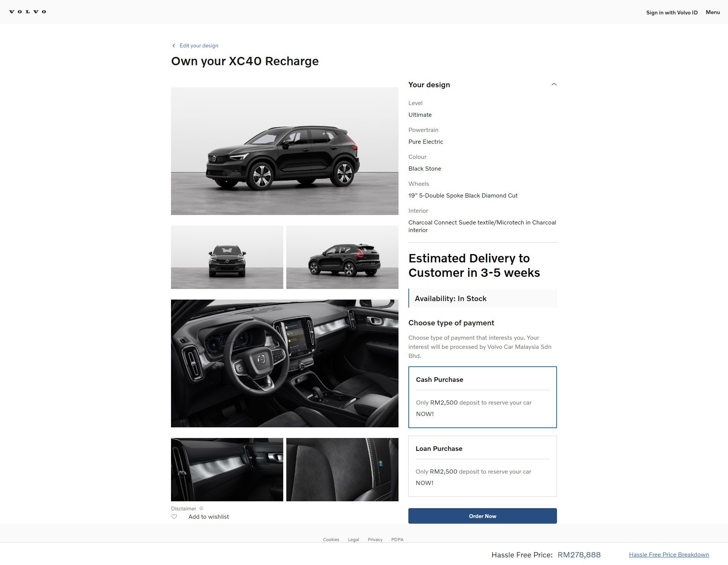This screenshot has height=565, width=728.
Task: Click the heart wishlist icon
Action: (174, 516)
